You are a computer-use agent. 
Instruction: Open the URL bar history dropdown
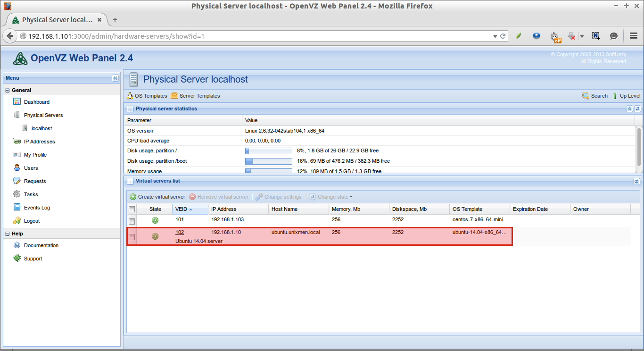(495, 36)
